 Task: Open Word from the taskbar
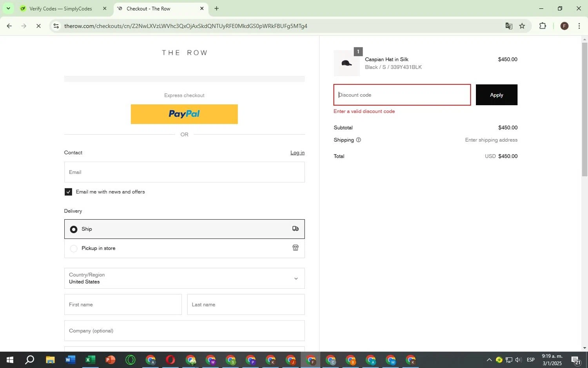(70, 360)
